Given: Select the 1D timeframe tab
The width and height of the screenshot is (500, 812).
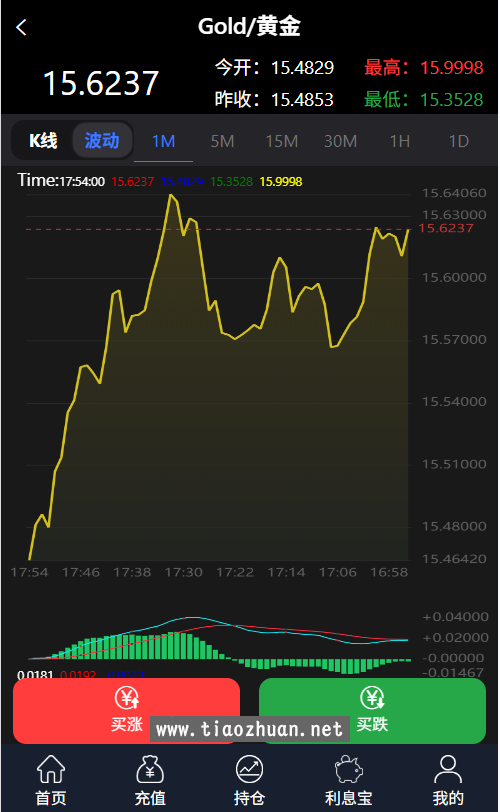Looking at the screenshot, I should 459,141.
